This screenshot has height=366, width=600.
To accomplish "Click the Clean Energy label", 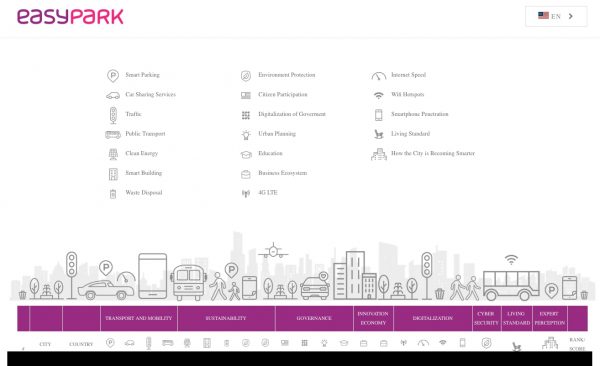I will click(x=142, y=153).
